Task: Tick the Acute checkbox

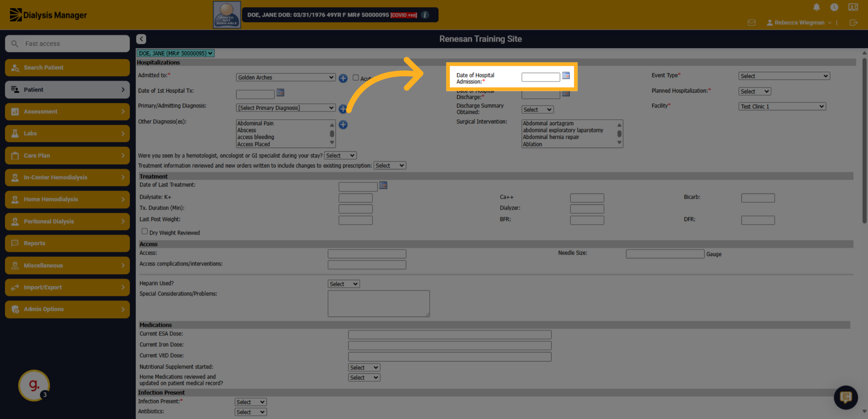Action: click(356, 77)
